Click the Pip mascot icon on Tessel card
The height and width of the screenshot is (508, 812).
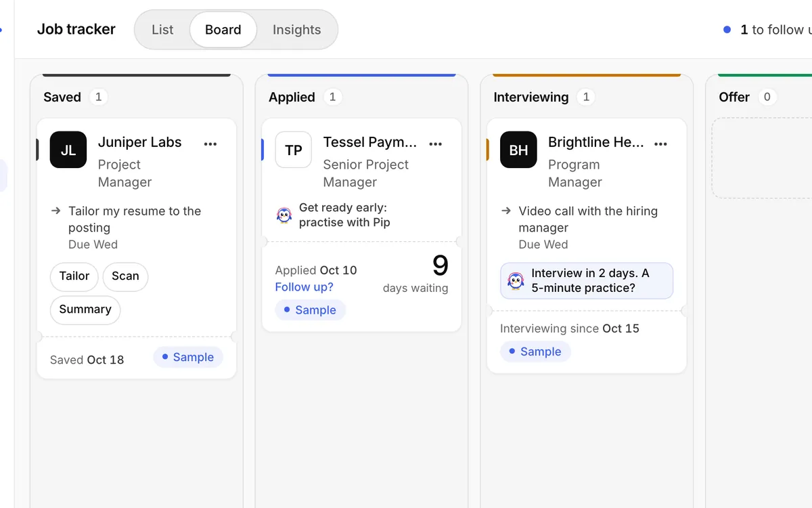point(284,215)
